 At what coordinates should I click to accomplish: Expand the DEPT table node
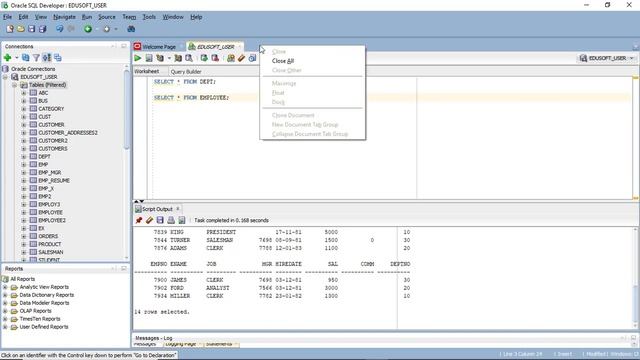click(24, 157)
